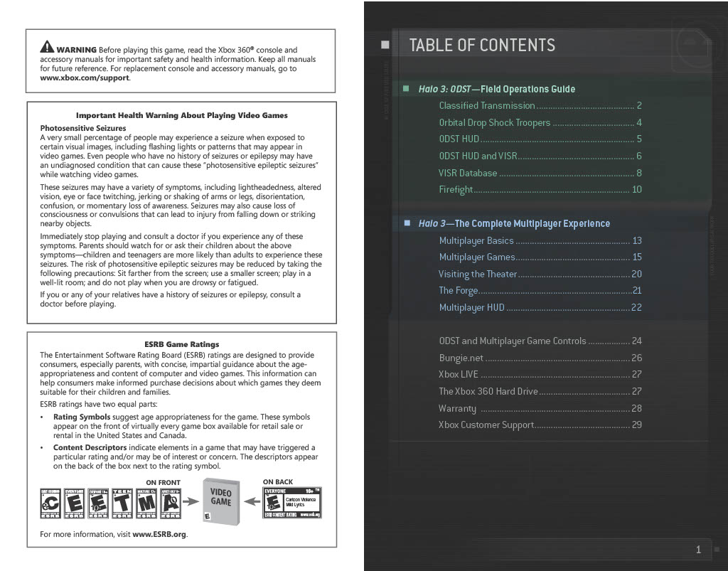Click the Everyone 10+ rating symbol on front
Viewport: 728px width, 571px height.
[98, 503]
